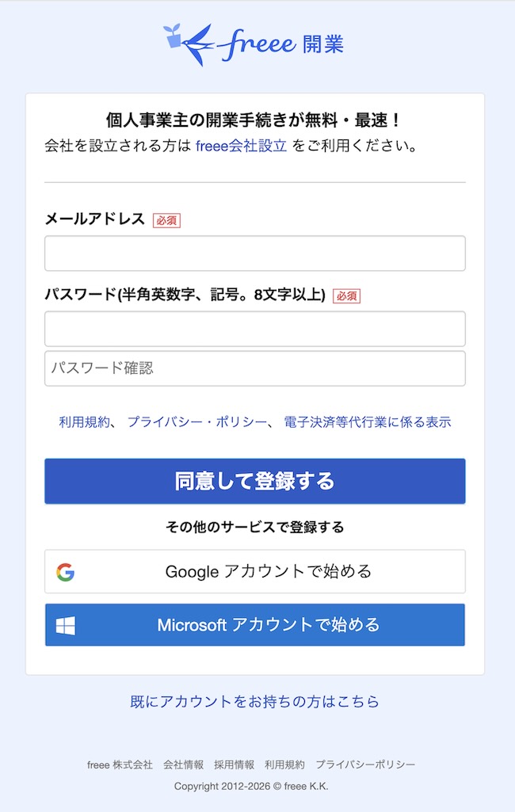View 電子決済等代行業に係る表示 link
Image resolution: width=515 pixels, height=812 pixels.
(368, 422)
